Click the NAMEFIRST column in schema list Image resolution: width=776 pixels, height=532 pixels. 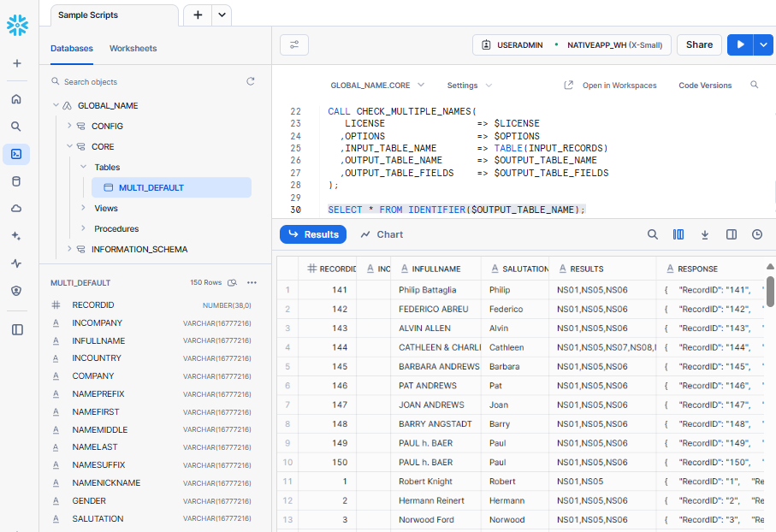coord(151,411)
